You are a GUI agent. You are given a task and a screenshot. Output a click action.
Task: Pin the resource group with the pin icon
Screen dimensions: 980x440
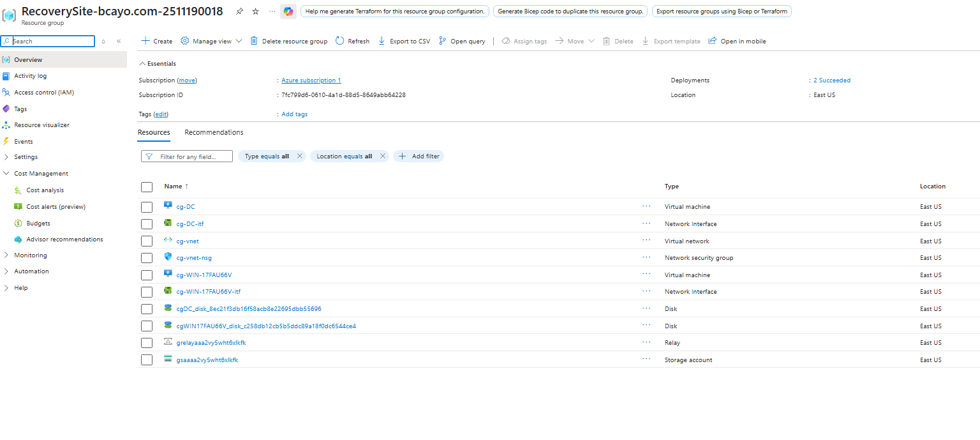[239, 11]
